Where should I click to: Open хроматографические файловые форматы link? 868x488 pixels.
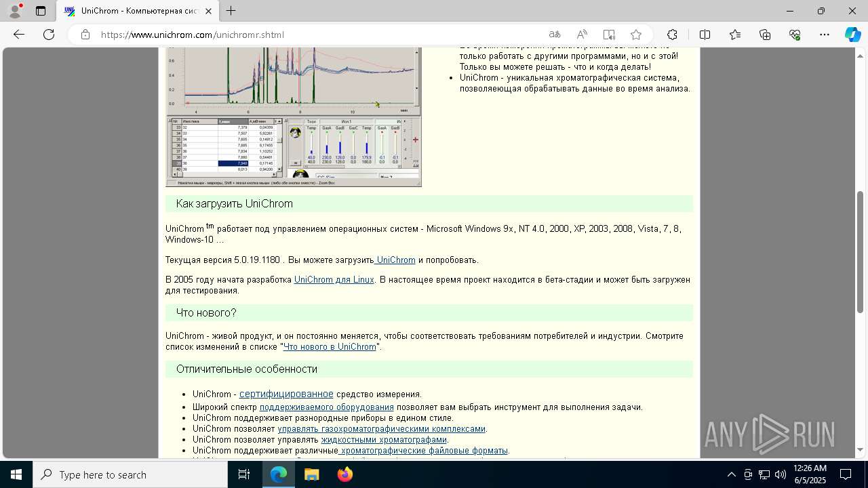pos(423,451)
